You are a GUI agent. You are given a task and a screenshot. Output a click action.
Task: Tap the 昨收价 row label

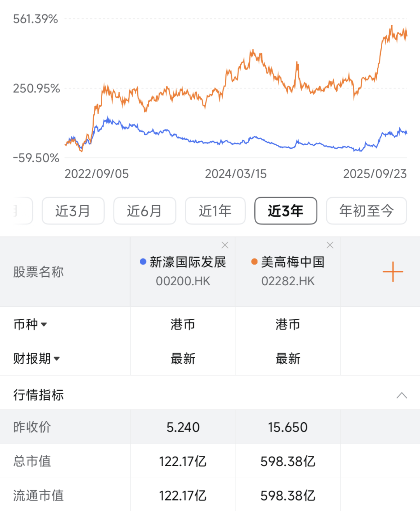[32, 427]
